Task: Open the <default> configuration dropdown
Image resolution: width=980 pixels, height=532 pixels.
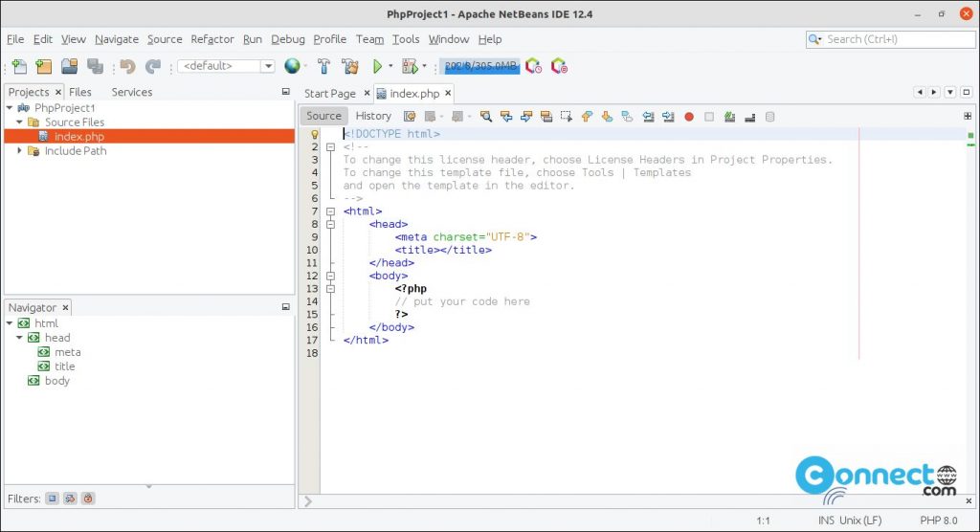Action: point(267,66)
